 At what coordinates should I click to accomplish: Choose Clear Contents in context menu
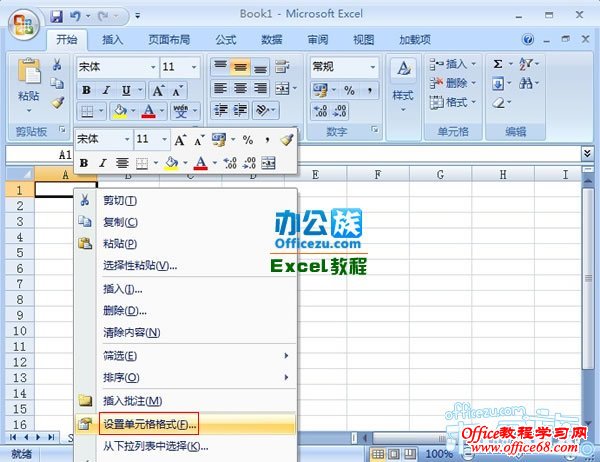pyautogui.click(x=186, y=332)
